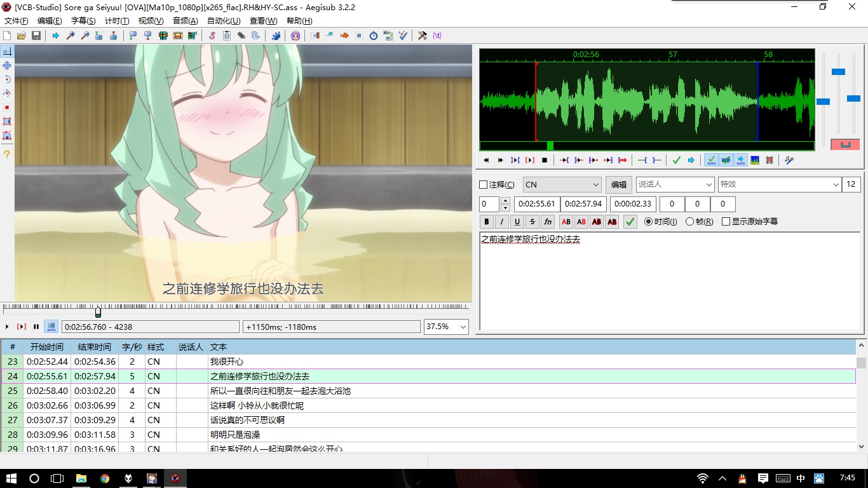Screen dimensions: 868x488
Task: Open File Explorer on the taskbar
Action: click(81, 478)
